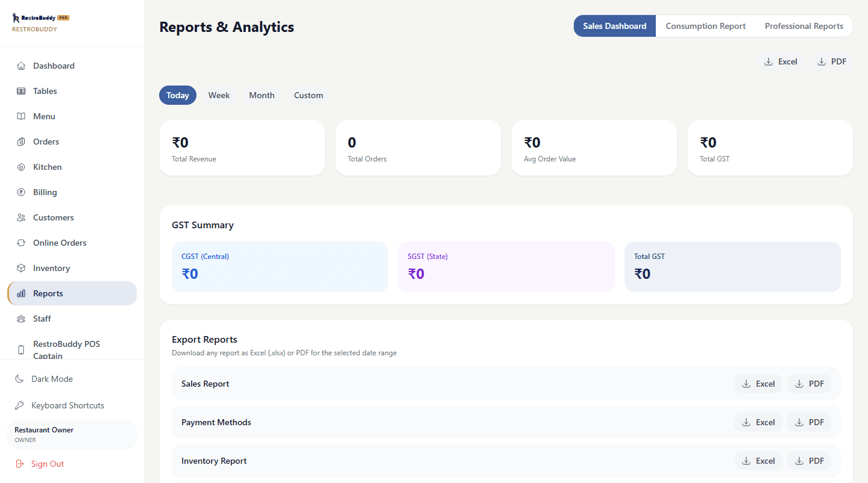Click the RestroBuddy POS Captain phone icon
The width and height of the screenshot is (868, 483).
[21, 350]
